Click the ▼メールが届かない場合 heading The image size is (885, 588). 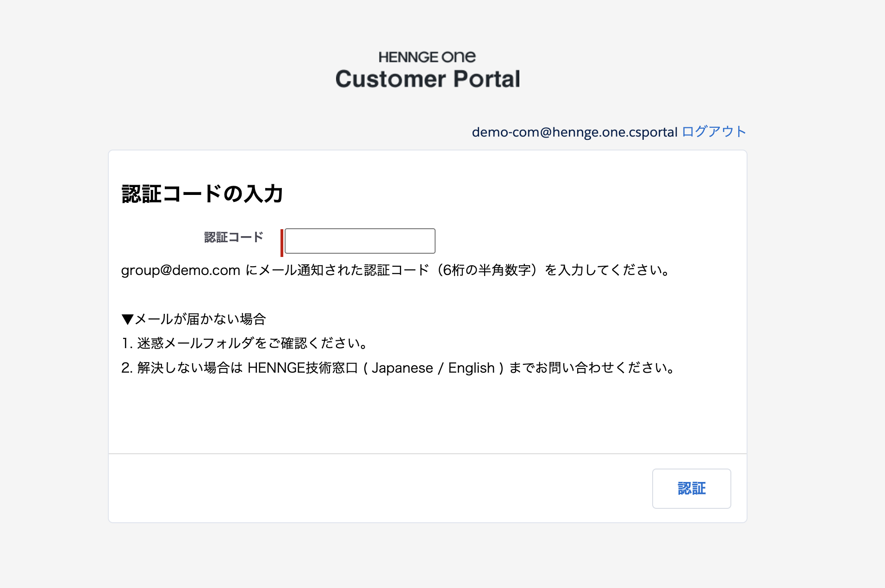coord(193,319)
